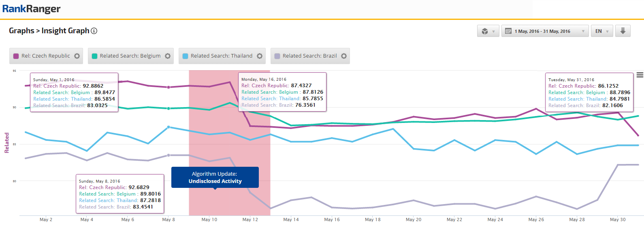Screen dimensions: 644x226
Task: Toggle the Related Search: Thailand series
Action: click(x=221, y=56)
